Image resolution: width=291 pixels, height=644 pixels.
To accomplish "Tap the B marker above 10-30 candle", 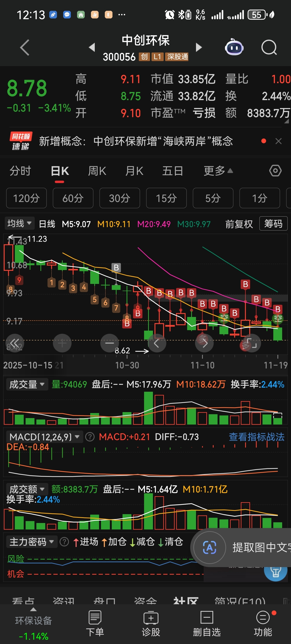I will (x=116, y=268).
